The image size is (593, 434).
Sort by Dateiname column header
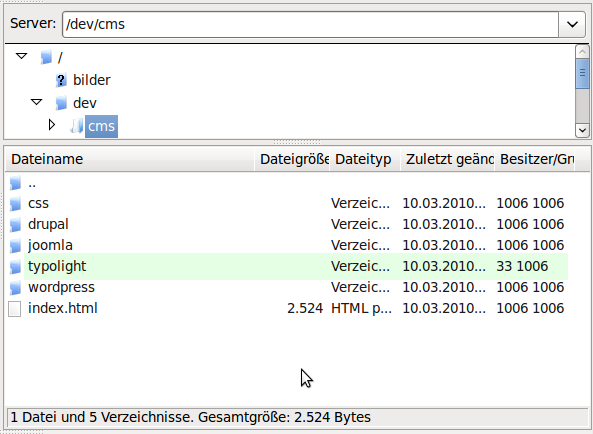130,159
